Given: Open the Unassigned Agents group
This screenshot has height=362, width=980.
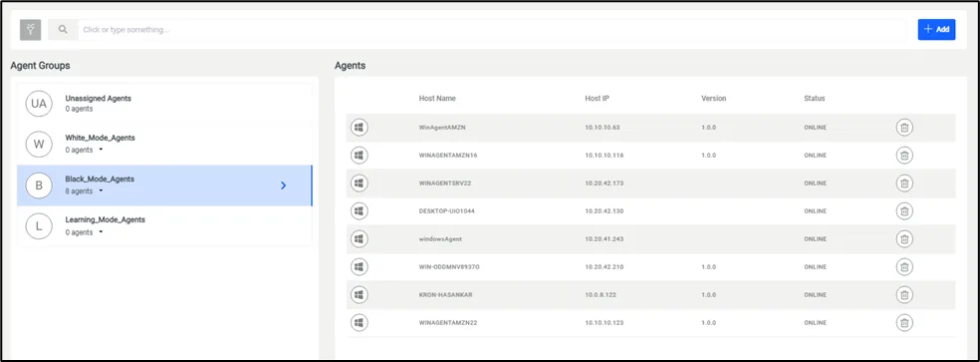Looking at the screenshot, I should click(x=164, y=104).
